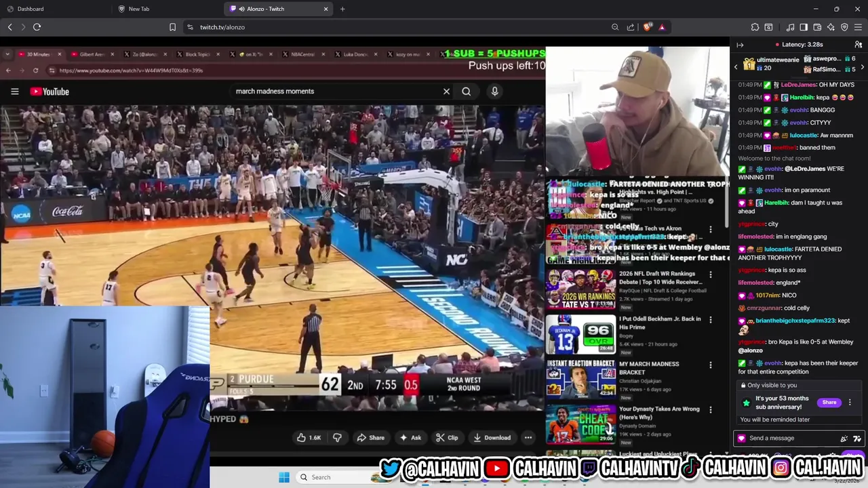This screenshot has width=868, height=488.
Task: Open evohh username on 'BANGGG' message
Action: pyautogui.click(x=797, y=110)
